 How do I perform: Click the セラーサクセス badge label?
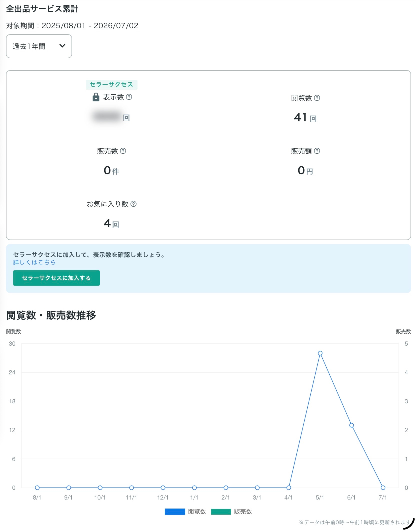coord(111,84)
